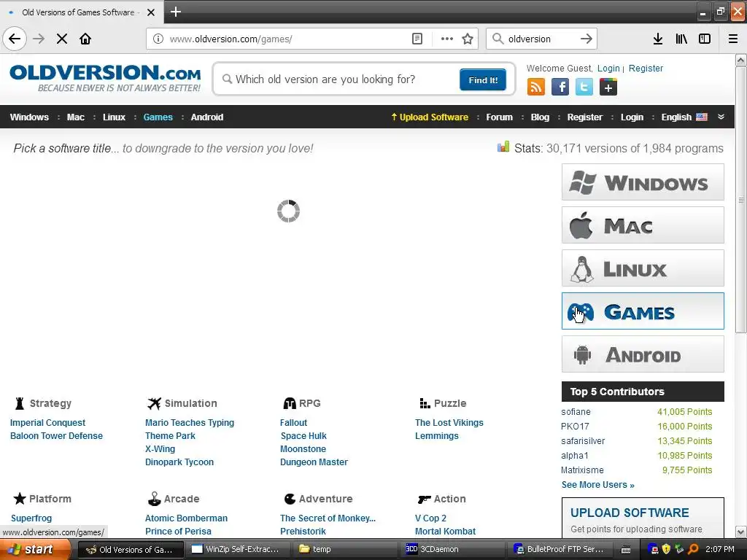Viewport: 747px width, 560px height.
Task: Click the Strategy chess rook icon
Action: click(20, 403)
